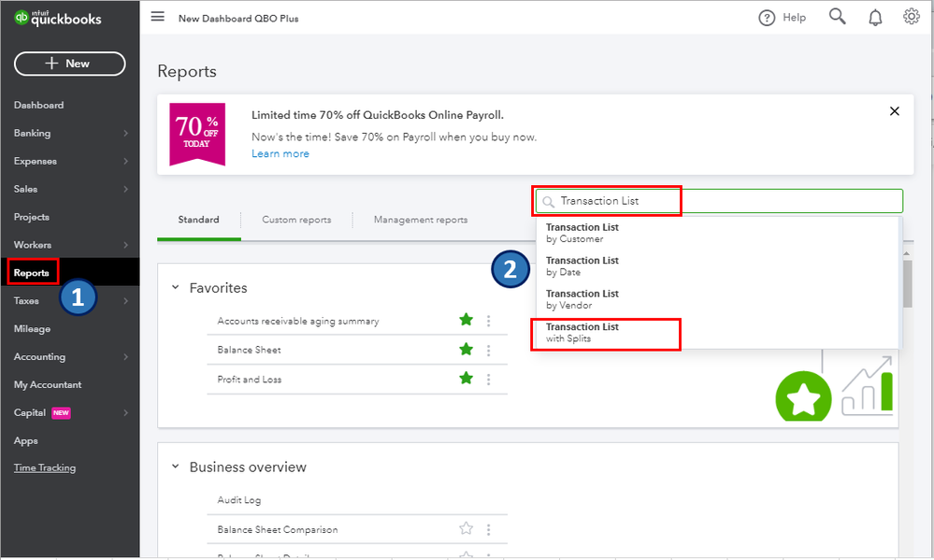Click the QuickBooks logo
This screenshot has height=560, width=934.
(58, 16)
